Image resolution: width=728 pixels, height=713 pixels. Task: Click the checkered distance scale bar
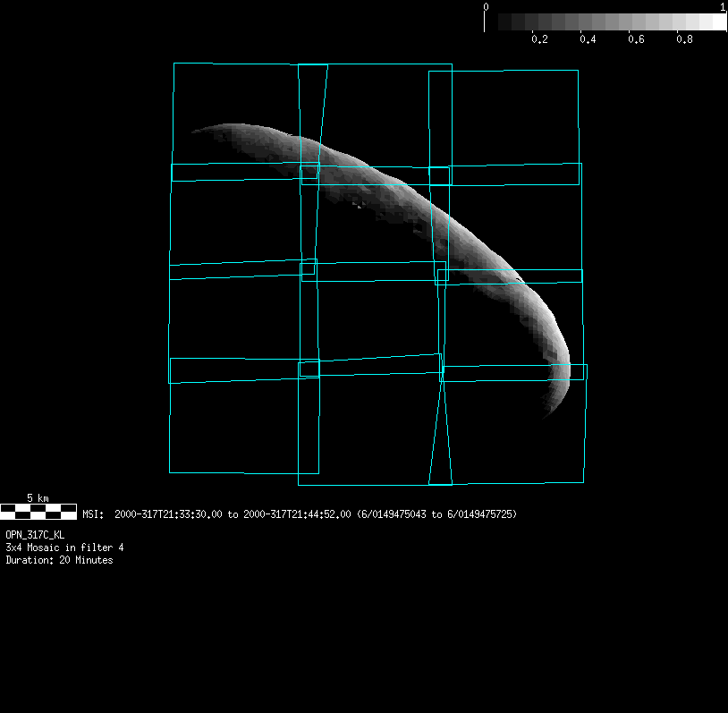(38, 511)
